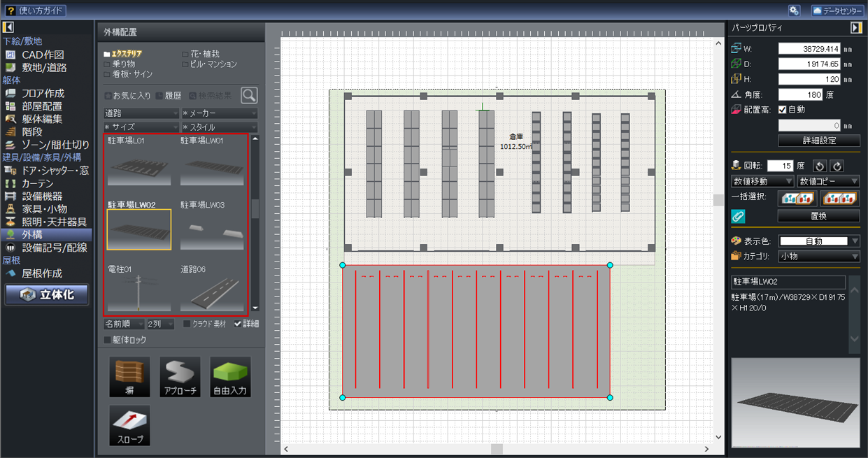Toggle the 詳細 detail checkbox
The image size is (868, 458).
(239, 324)
